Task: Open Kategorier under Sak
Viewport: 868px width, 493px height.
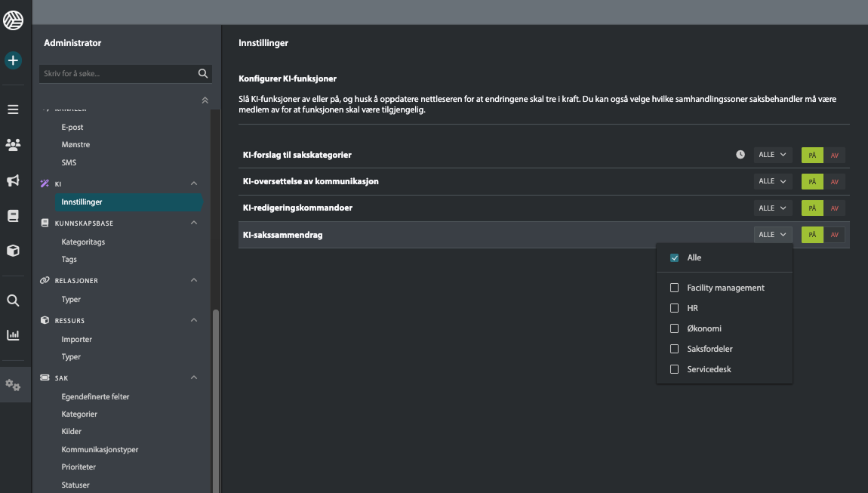Action: (79, 414)
